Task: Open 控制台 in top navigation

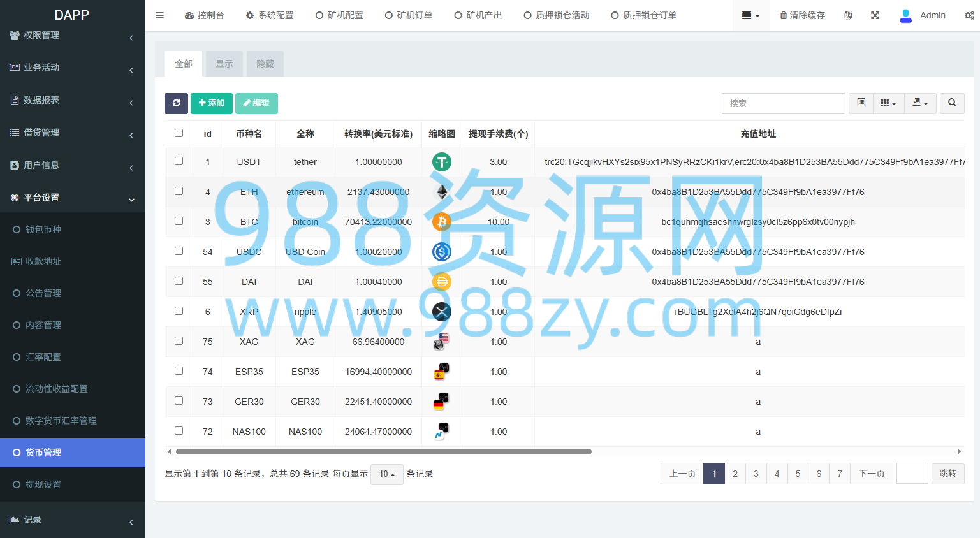Action: point(205,15)
